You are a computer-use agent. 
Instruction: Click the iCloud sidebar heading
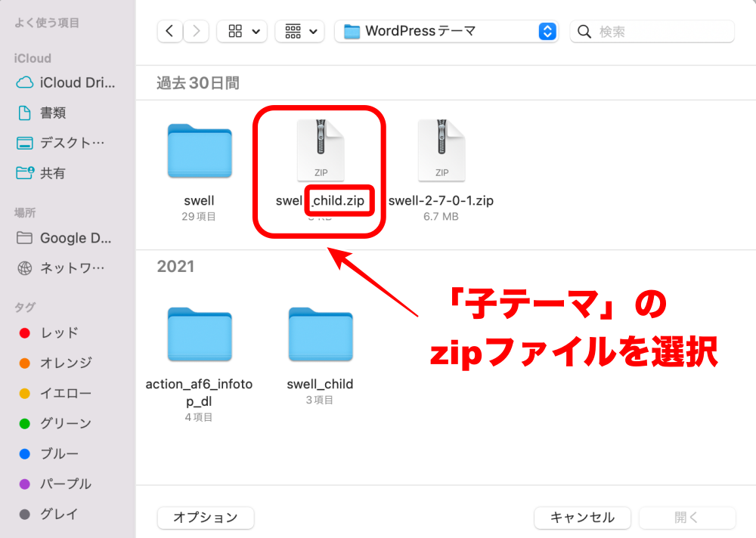pyautogui.click(x=33, y=58)
